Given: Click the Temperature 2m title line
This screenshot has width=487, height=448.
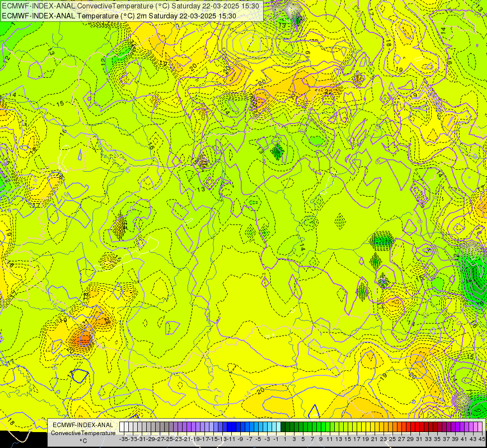Looking at the screenshot, I should pyautogui.click(x=119, y=16).
